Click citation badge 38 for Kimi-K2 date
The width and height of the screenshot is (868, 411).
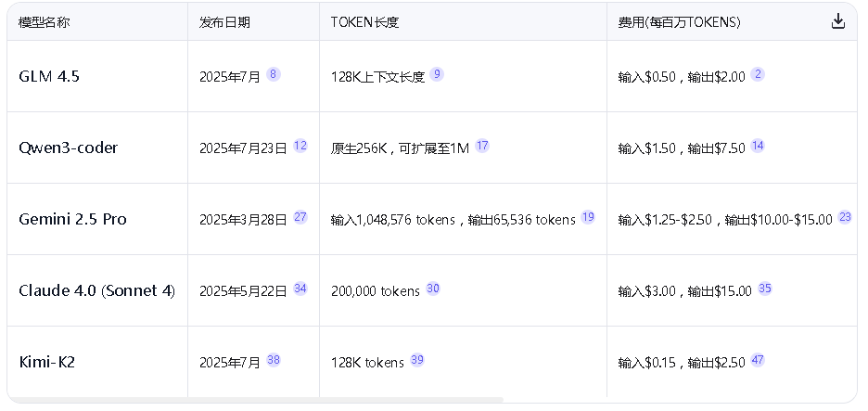[273, 360]
